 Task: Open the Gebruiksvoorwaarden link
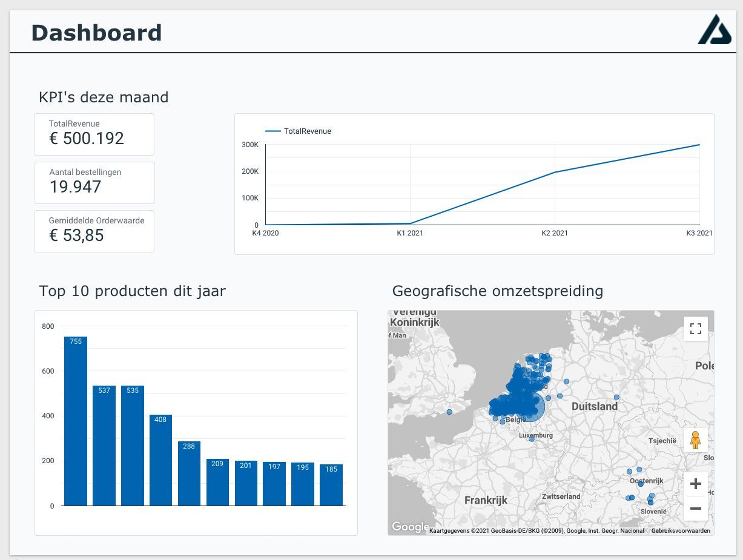point(681,530)
